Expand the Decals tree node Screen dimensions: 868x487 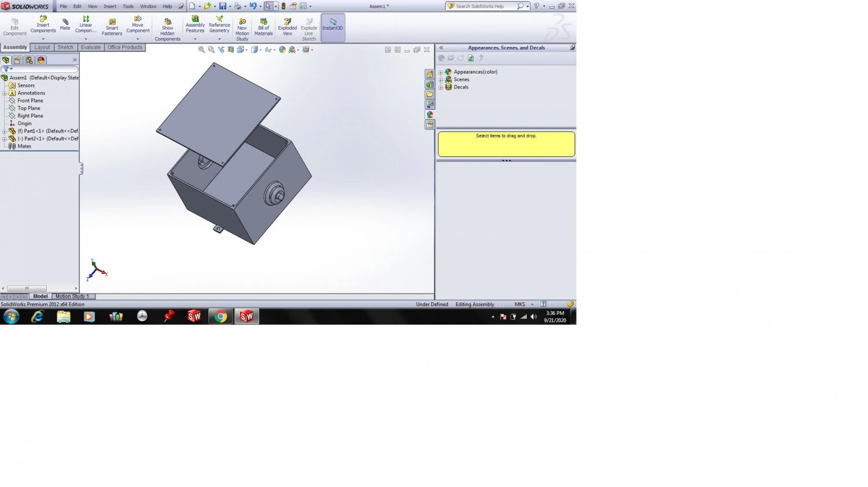click(441, 87)
